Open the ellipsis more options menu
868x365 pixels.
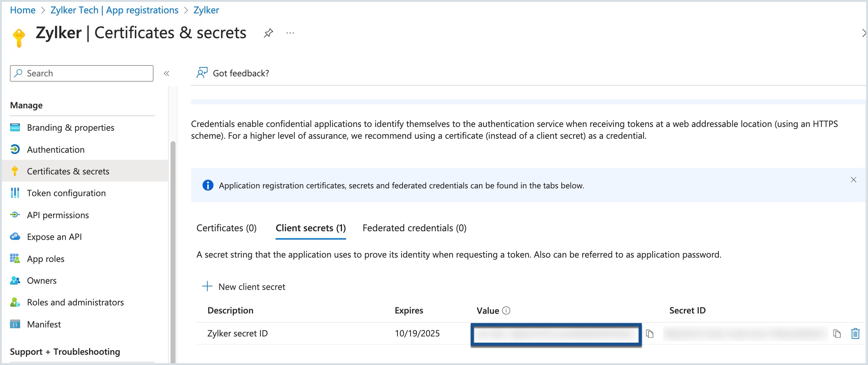tap(290, 33)
